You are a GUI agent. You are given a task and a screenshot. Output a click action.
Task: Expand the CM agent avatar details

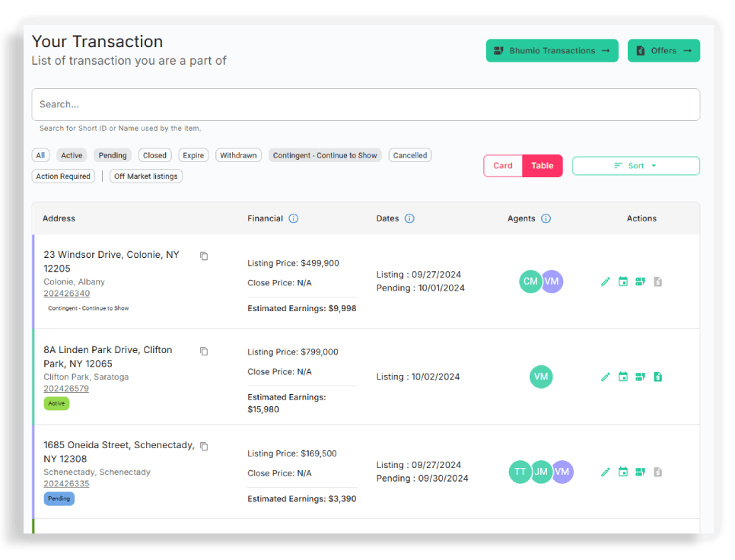530,282
